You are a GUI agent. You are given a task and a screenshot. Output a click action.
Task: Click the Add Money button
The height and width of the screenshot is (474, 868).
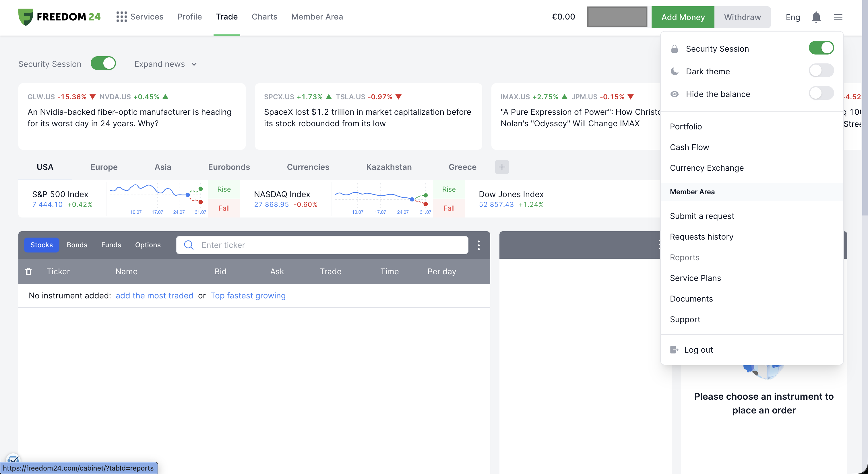pos(683,17)
